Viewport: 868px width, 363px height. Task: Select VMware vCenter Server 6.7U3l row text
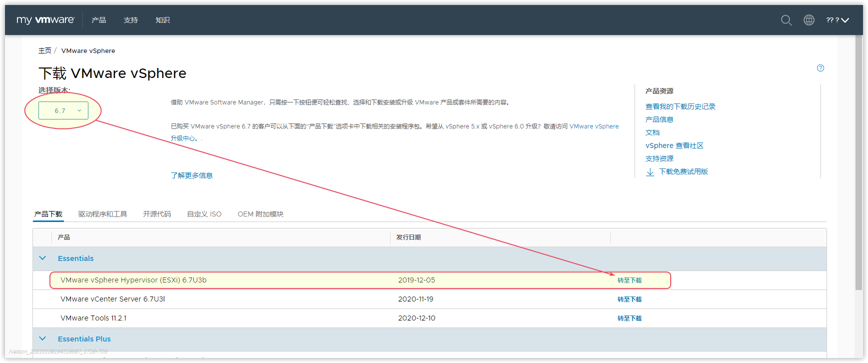(113, 299)
